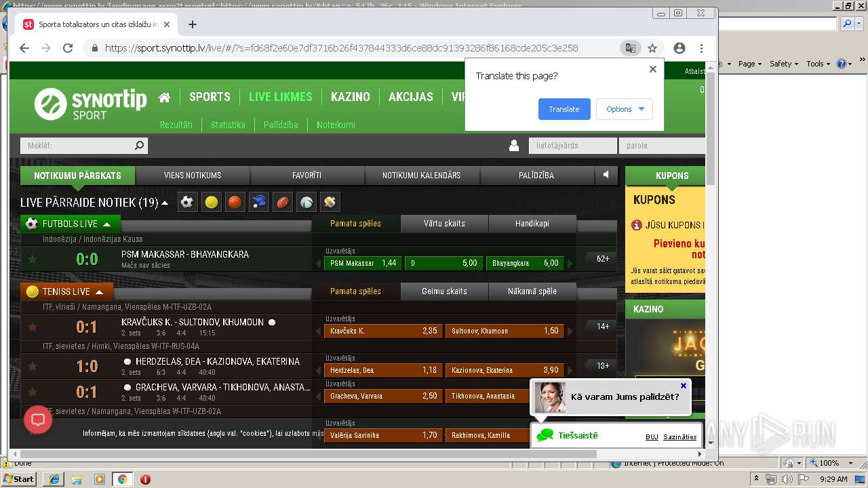Screen dimensions: 868x488
Task: Select draw odds 5,00
Action: coord(443,263)
